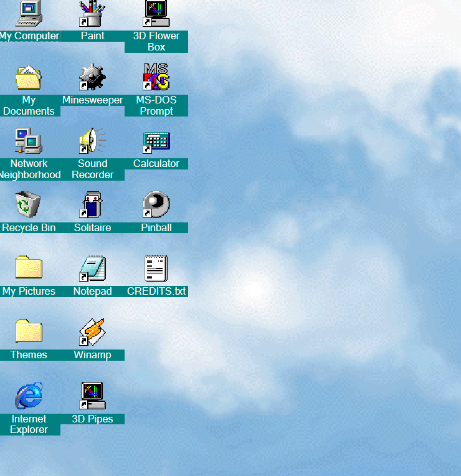The width and height of the screenshot is (461, 476).
Task: Click the My Documents folder icon
Action: pos(29,77)
